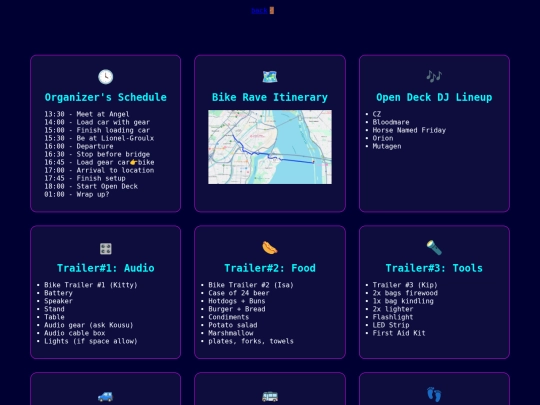
Task: Click the Bike Rave Itinerary heading
Action: (270, 97)
